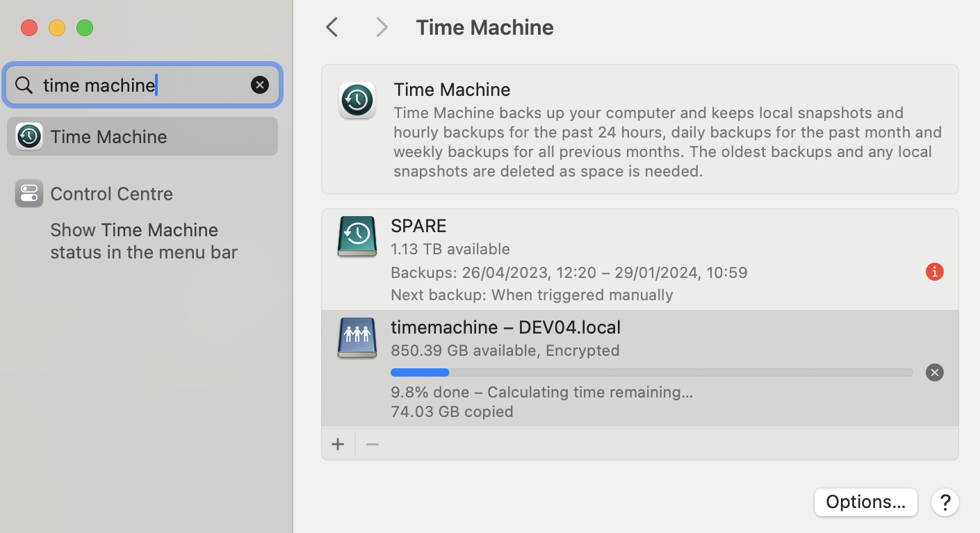Click the backup progress bar
Screen dimensions: 980x533
[x=651, y=372]
